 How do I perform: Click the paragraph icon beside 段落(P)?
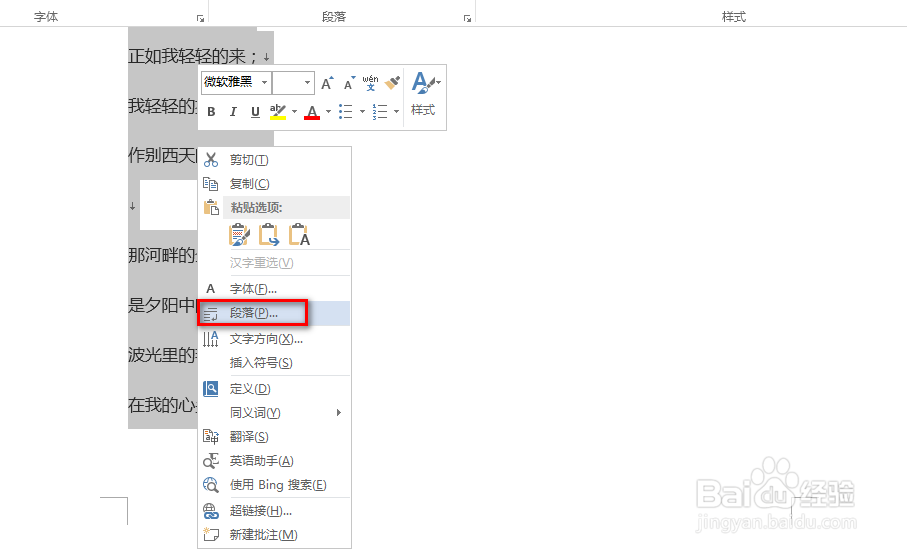pos(211,314)
